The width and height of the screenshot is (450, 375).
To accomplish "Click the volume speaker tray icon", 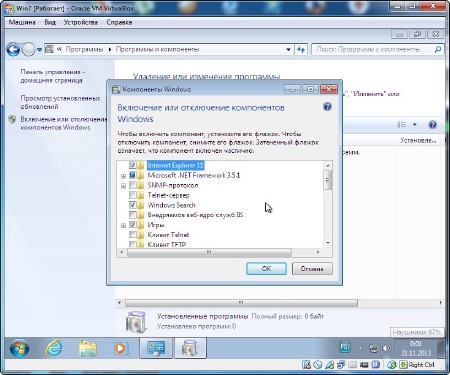I will [387, 348].
